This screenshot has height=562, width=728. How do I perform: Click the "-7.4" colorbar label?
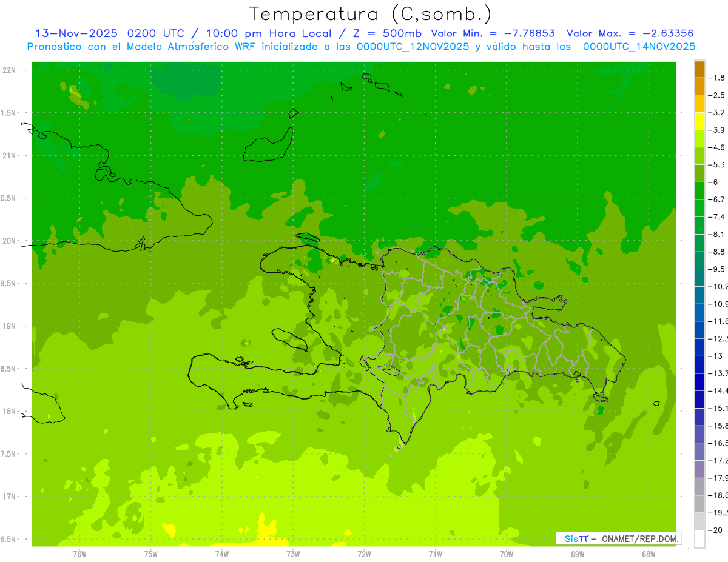(x=716, y=217)
